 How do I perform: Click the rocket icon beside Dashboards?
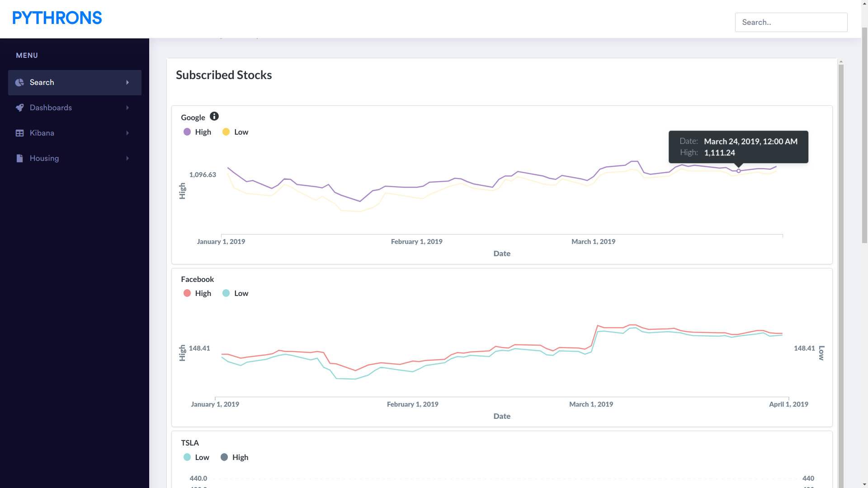(19, 108)
